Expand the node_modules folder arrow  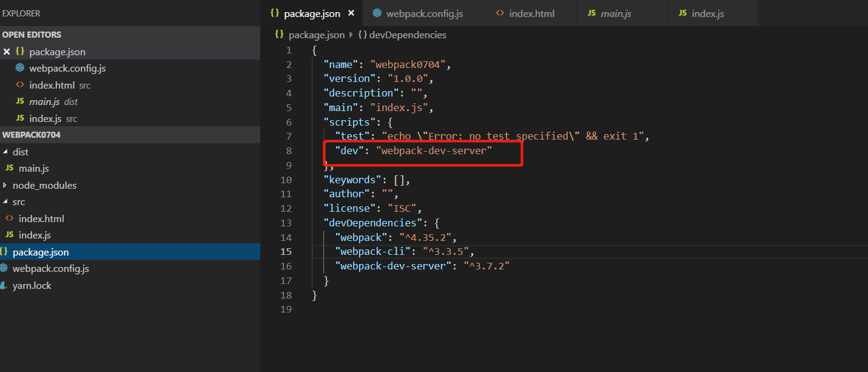click(5, 185)
